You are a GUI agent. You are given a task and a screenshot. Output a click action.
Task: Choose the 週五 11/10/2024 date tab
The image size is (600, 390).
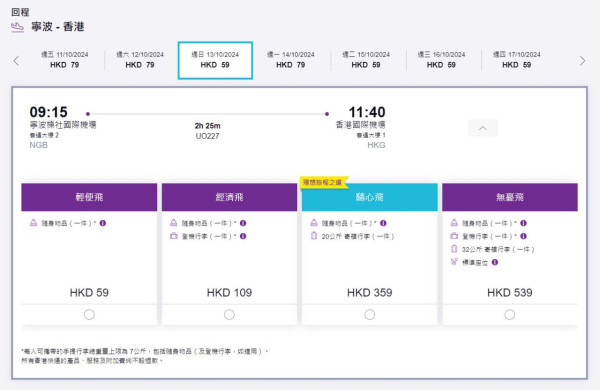[65, 60]
